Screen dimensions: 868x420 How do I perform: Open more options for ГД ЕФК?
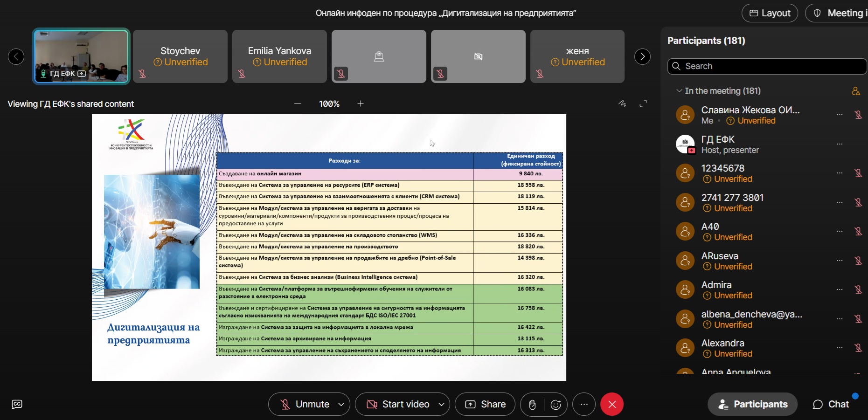(840, 144)
